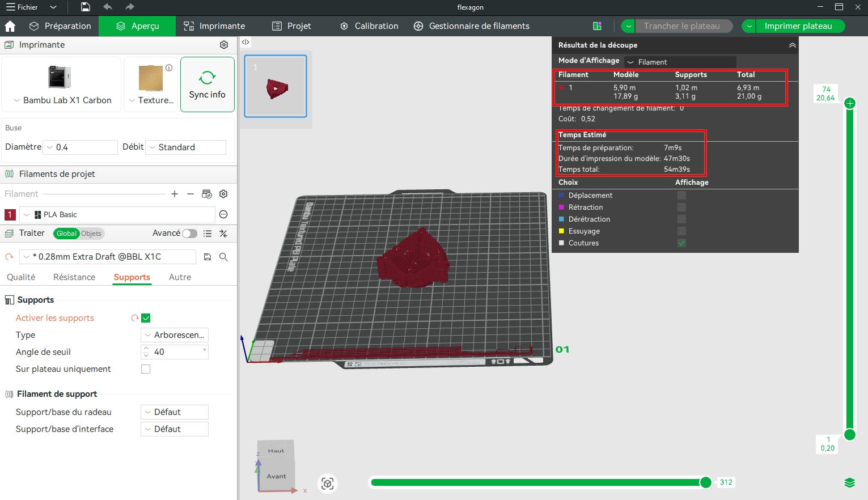Click the Home icon

pos(10,26)
